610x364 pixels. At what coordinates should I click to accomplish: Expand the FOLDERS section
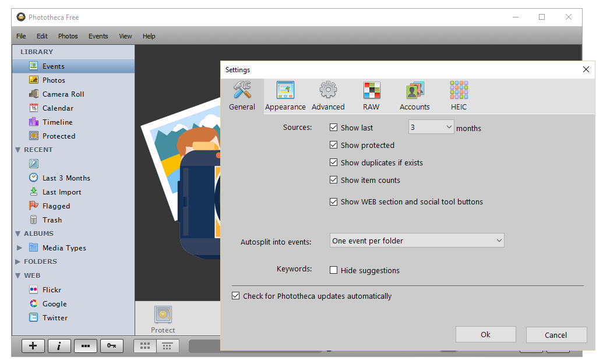pos(18,261)
